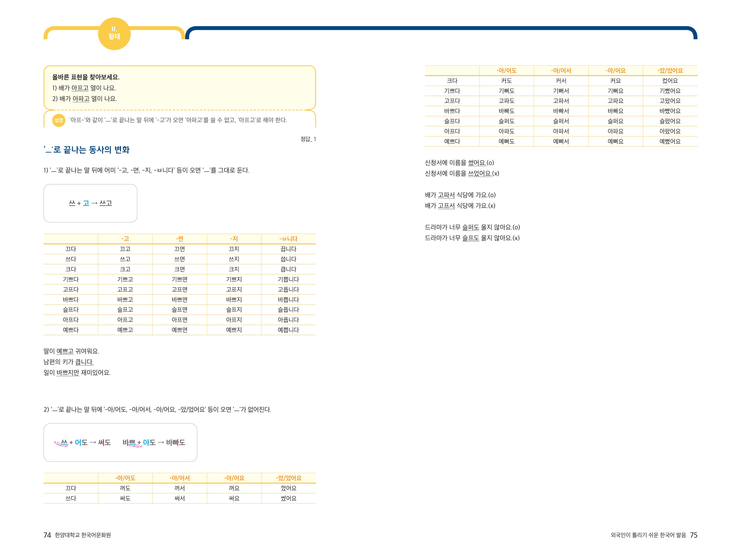The height and width of the screenshot is (560, 741).
Task: Click the heading 'ㅡ로 끝나는 동사의 변화'
Action: (86, 150)
